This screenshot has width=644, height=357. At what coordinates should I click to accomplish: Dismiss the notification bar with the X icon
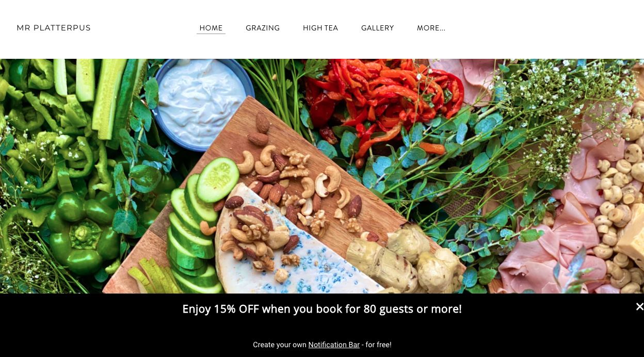[639, 306]
